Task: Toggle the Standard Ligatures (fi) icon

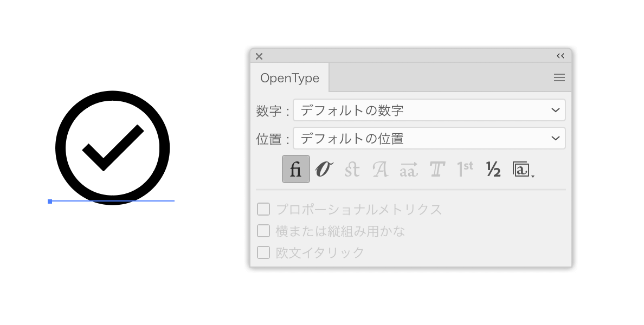Action: 296,169
